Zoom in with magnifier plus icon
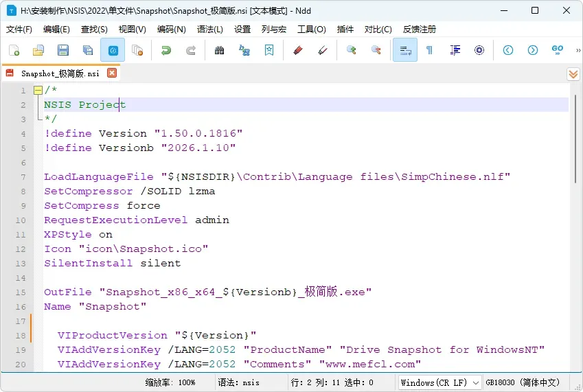The image size is (583, 392). [x=352, y=50]
